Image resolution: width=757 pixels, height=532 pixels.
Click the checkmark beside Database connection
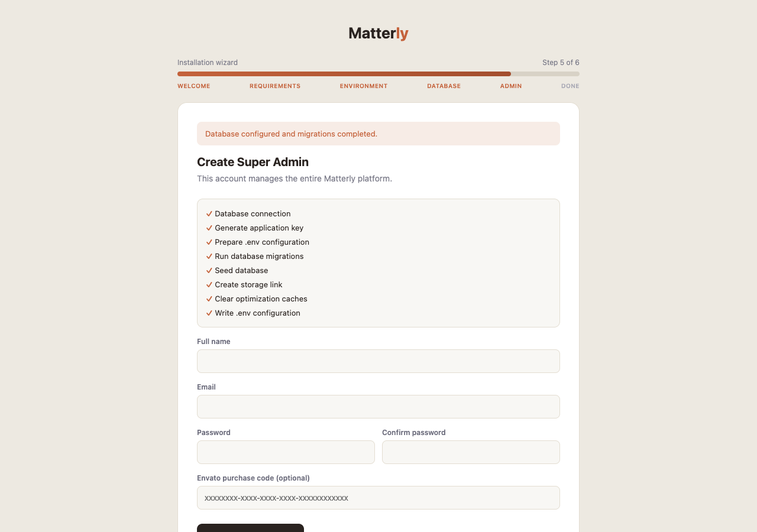pos(209,214)
